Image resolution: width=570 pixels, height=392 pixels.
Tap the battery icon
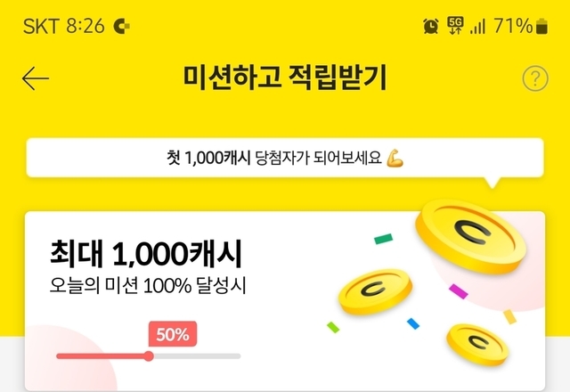[x=541, y=26]
